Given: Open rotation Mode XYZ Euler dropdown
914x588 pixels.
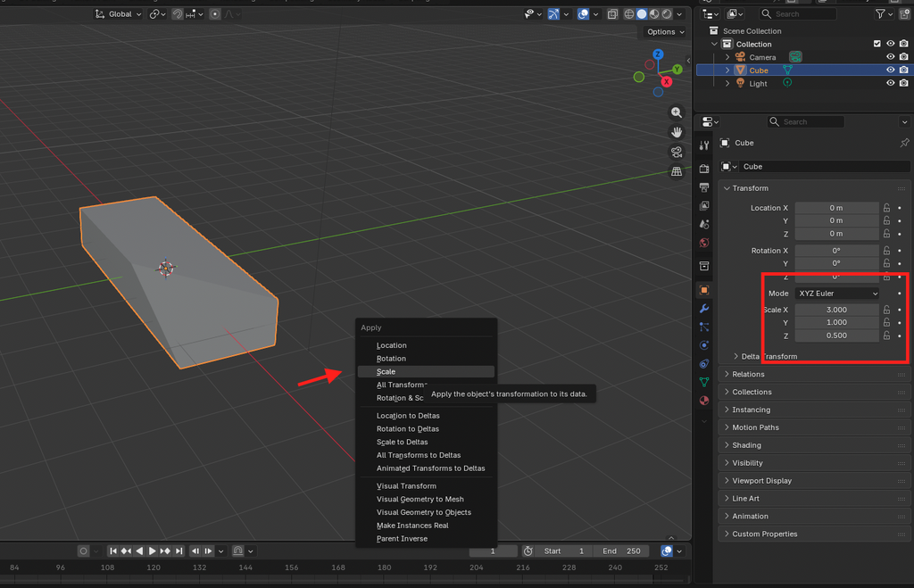Looking at the screenshot, I should (837, 294).
